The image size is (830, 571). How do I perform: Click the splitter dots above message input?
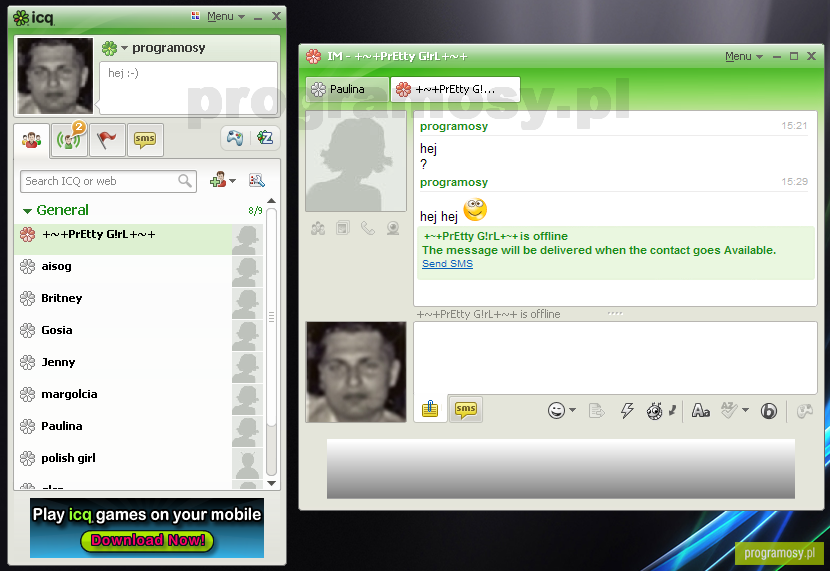click(x=615, y=313)
